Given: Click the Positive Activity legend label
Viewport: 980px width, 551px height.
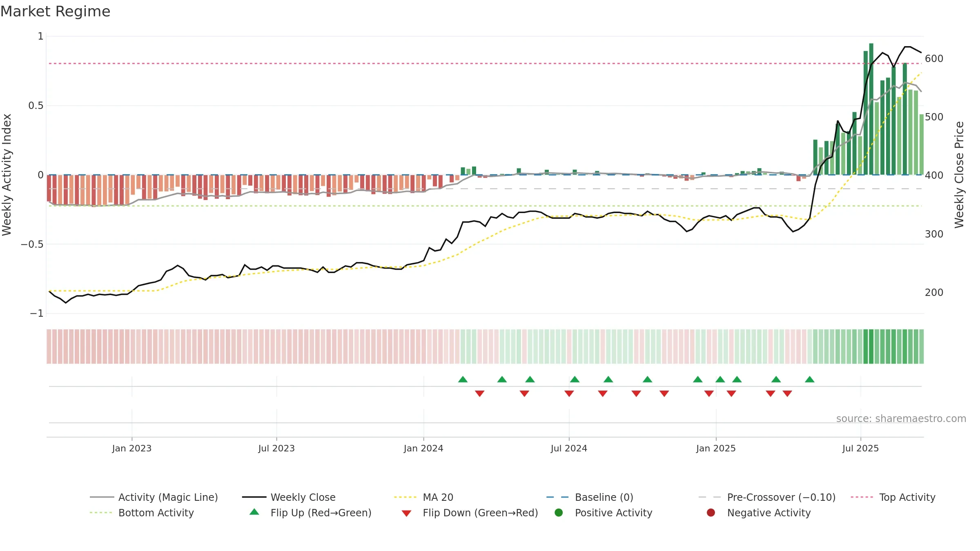Looking at the screenshot, I should click(613, 513).
